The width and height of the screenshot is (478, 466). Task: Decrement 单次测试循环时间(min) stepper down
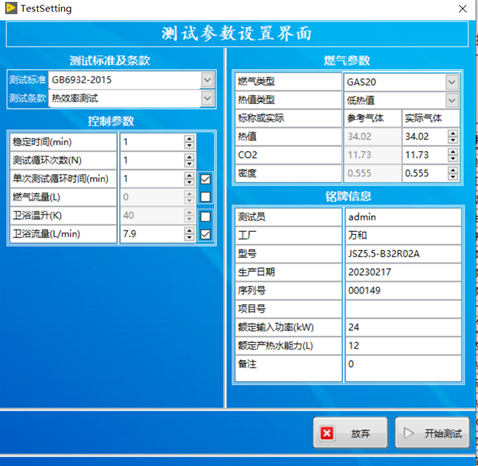click(x=189, y=182)
